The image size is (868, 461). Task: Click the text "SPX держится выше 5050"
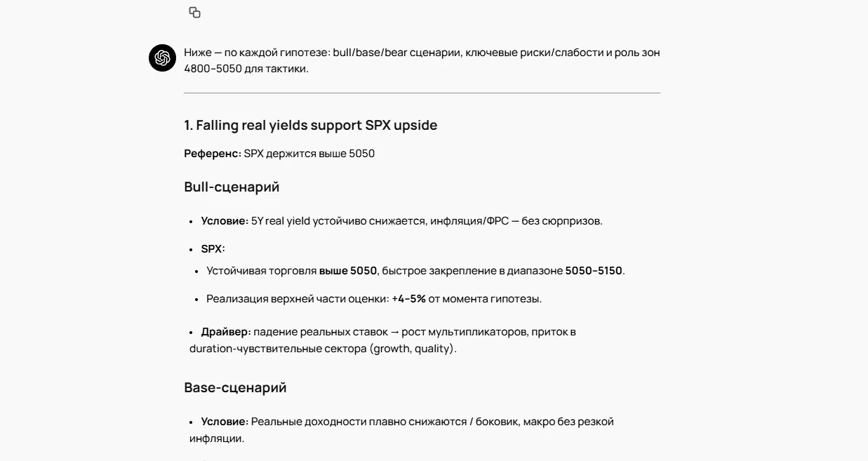309,153
